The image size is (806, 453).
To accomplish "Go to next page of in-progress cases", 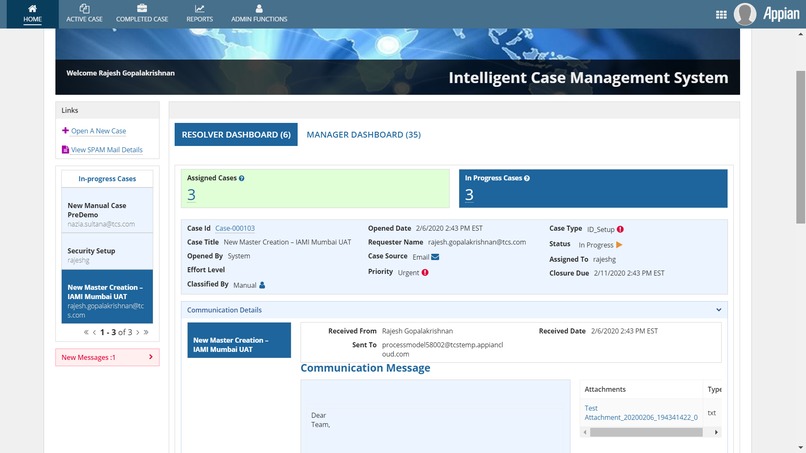I will (x=138, y=332).
